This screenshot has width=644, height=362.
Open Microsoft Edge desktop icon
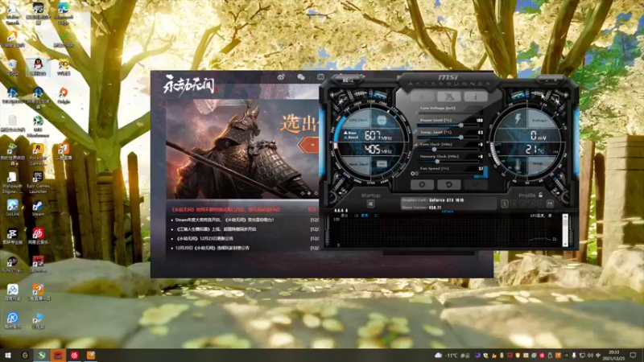click(64, 13)
